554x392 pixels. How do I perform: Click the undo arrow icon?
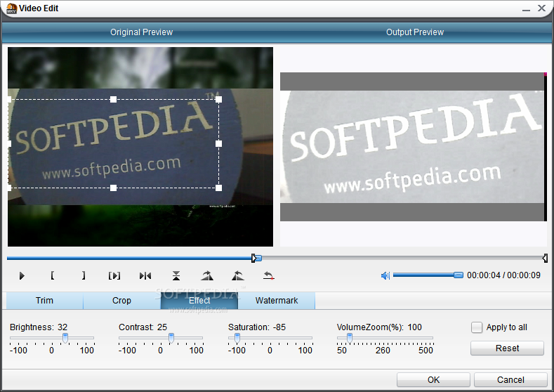pyautogui.click(x=269, y=275)
